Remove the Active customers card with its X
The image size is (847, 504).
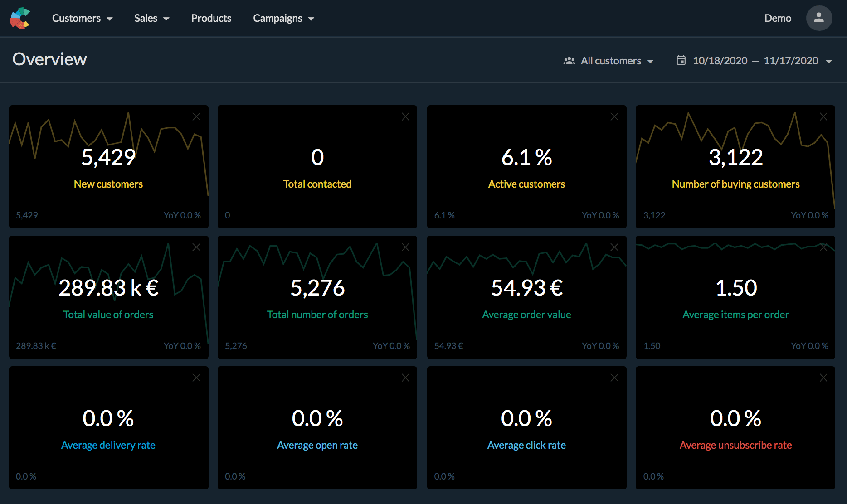tap(614, 117)
